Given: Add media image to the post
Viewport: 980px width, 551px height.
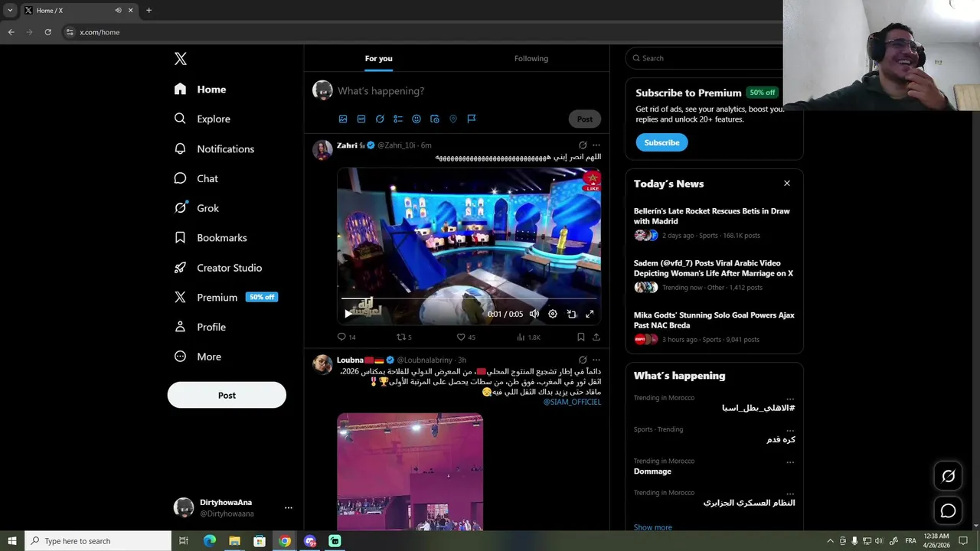Looking at the screenshot, I should [x=343, y=119].
